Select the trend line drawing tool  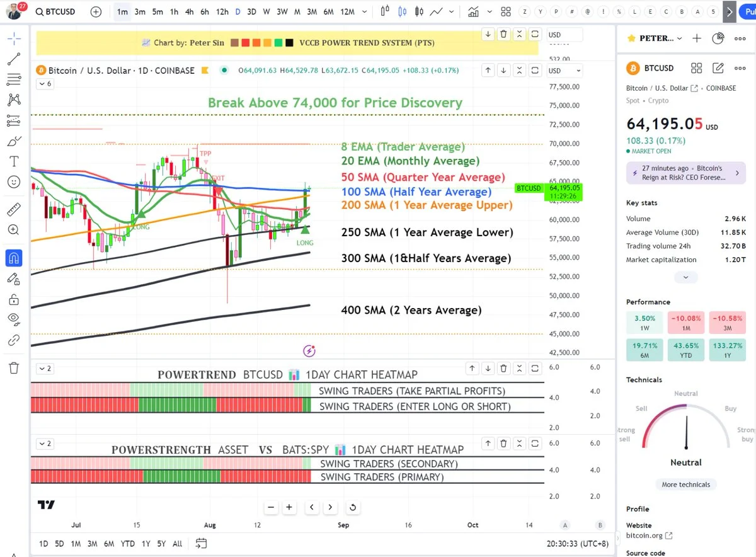tap(14, 59)
